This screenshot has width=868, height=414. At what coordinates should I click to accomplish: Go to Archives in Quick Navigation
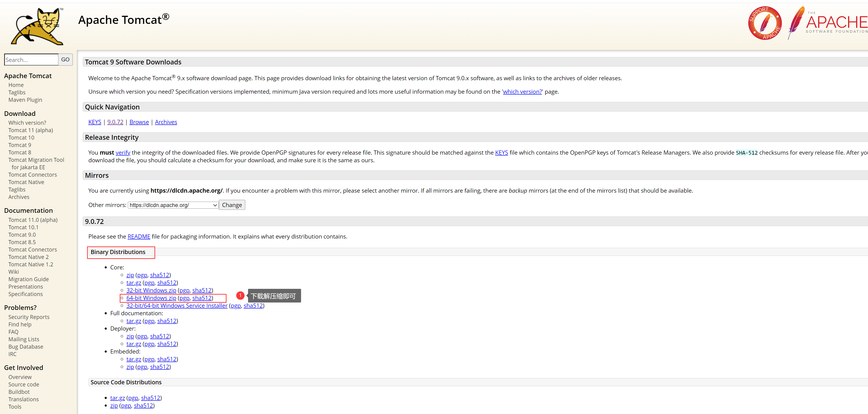[166, 122]
